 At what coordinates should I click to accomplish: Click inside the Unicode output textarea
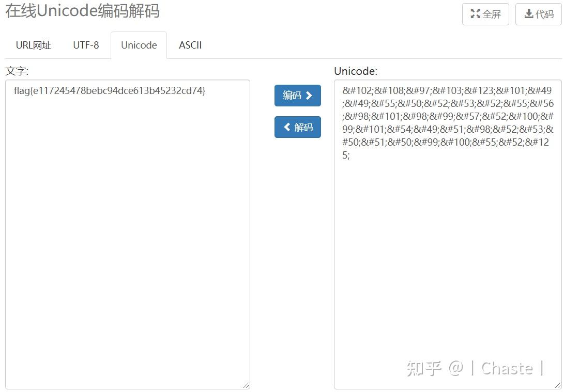(447, 232)
